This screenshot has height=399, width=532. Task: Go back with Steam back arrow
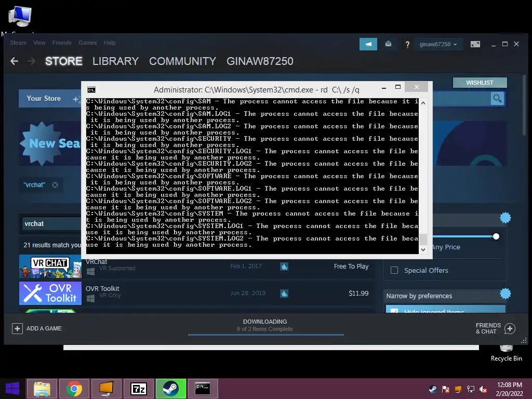coord(14,61)
